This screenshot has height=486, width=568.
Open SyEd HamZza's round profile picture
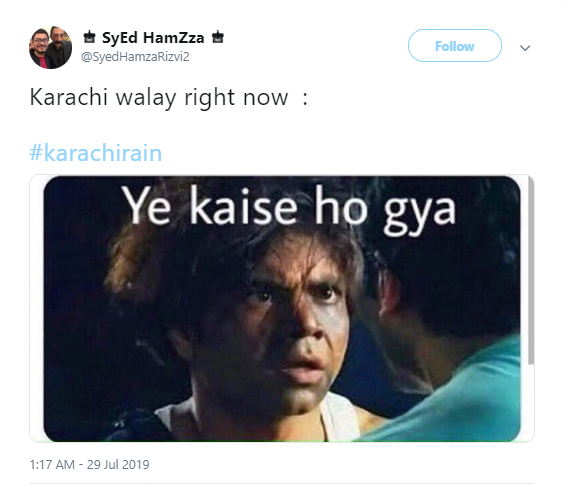50,47
